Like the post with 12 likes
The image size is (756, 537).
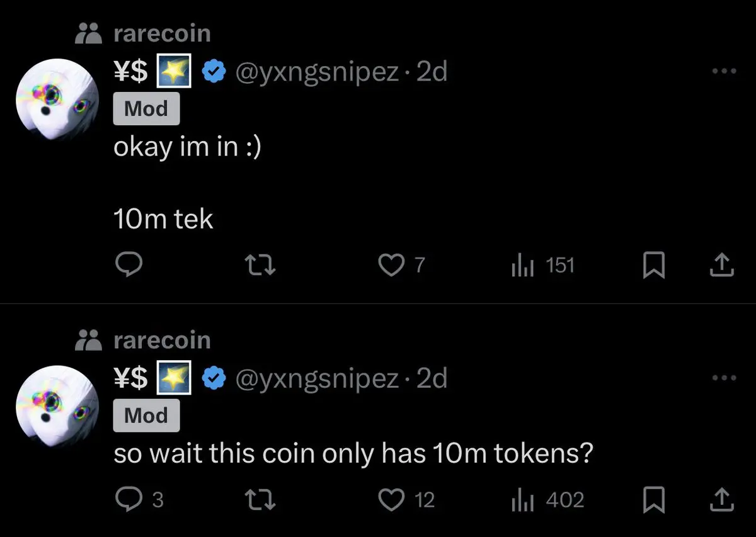[x=406, y=500]
